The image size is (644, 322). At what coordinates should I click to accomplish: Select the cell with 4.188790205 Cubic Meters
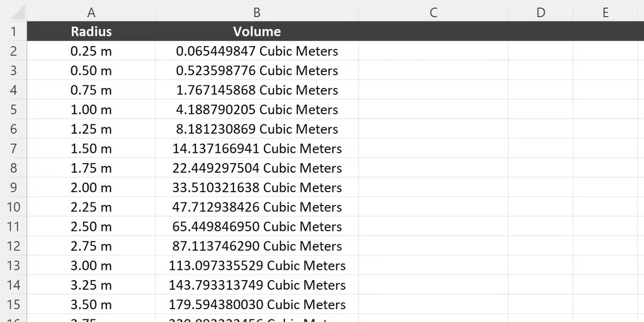pyautogui.click(x=257, y=109)
